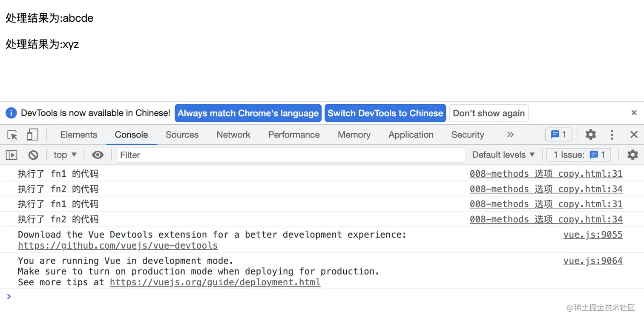The width and height of the screenshot is (644, 321).
Task: Open the Application tab
Action: tap(411, 135)
